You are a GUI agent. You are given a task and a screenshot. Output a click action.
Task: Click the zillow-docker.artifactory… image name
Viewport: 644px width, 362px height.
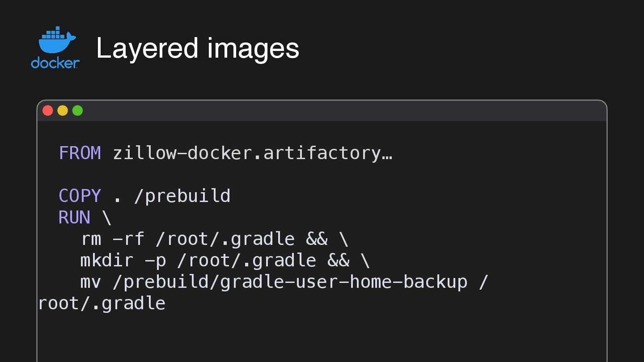point(252,153)
